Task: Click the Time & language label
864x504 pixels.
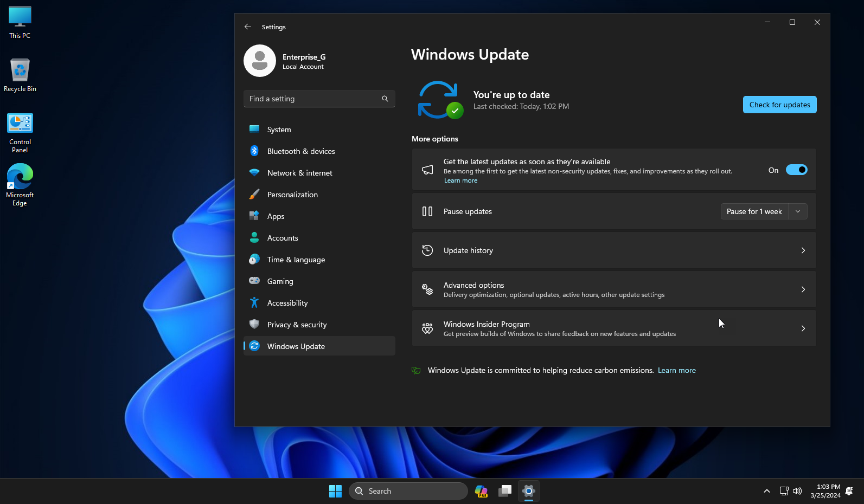Action: pyautogui.click(x=296, y=260)
